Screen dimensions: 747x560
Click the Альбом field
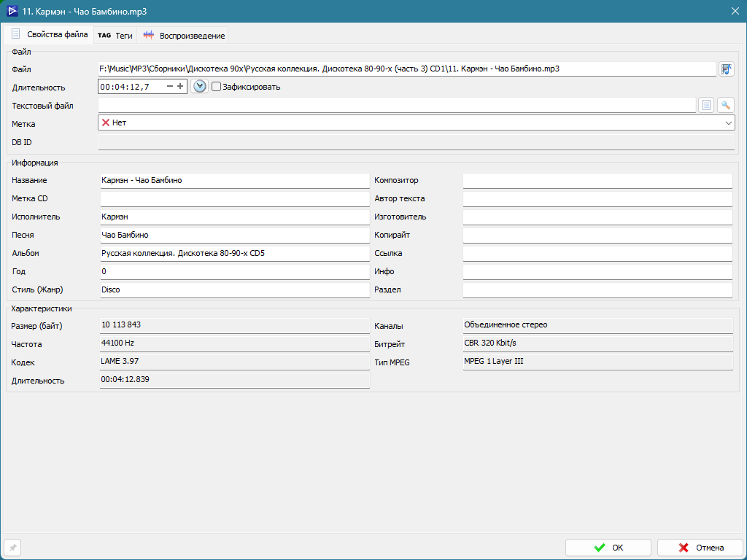pos(235,253)
